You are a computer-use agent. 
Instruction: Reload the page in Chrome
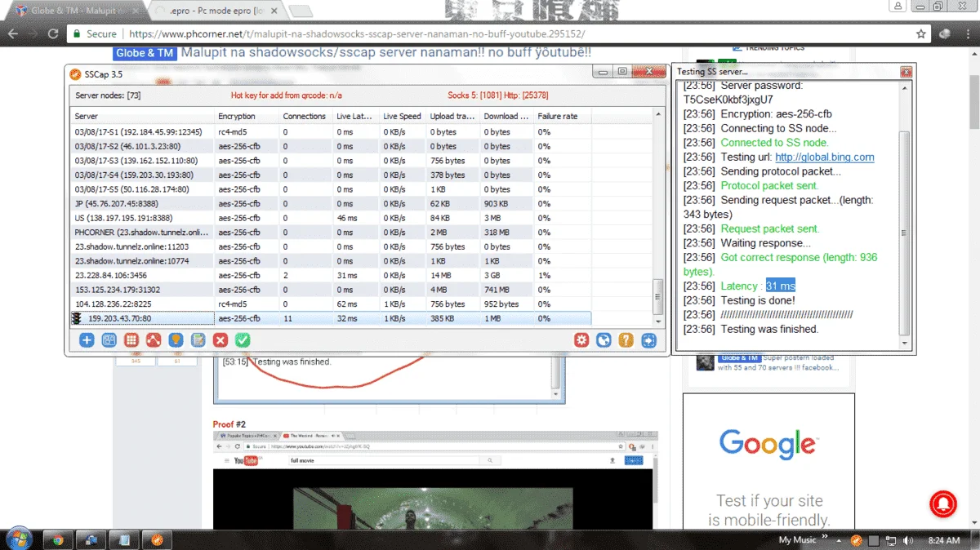[x=53, y=34]
